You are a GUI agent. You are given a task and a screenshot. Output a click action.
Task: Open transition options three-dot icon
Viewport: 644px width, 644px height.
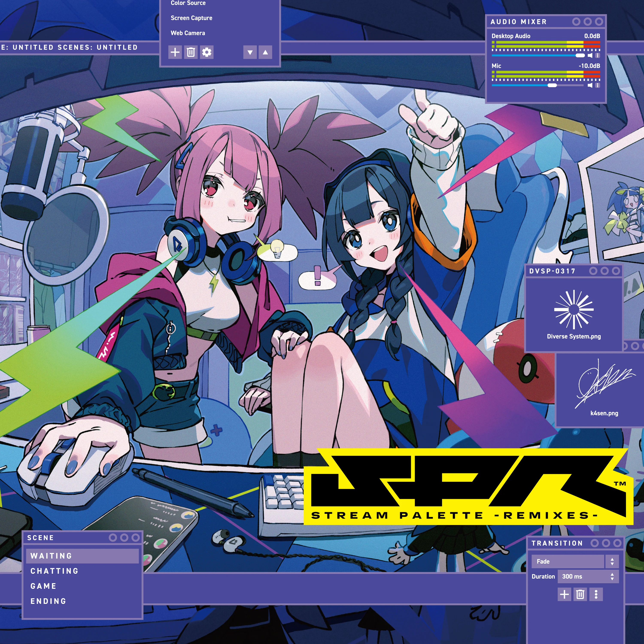[x=596, y=594]
